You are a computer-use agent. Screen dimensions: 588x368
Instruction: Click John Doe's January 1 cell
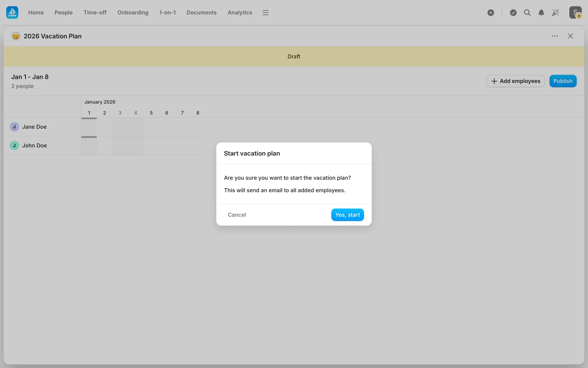coord(89,146)
